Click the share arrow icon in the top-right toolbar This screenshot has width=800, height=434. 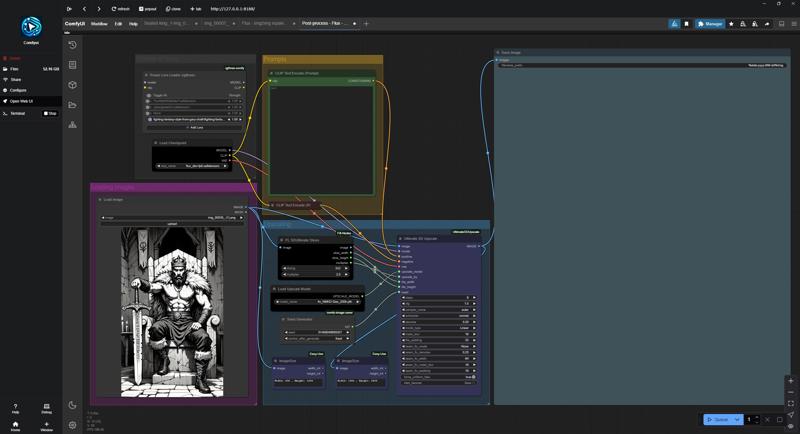point(767,23)
